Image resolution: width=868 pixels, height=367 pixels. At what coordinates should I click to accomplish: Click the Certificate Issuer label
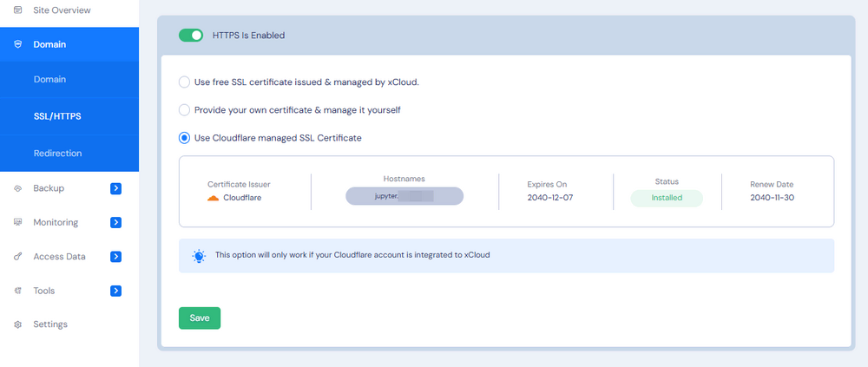[x=239, y=184]
